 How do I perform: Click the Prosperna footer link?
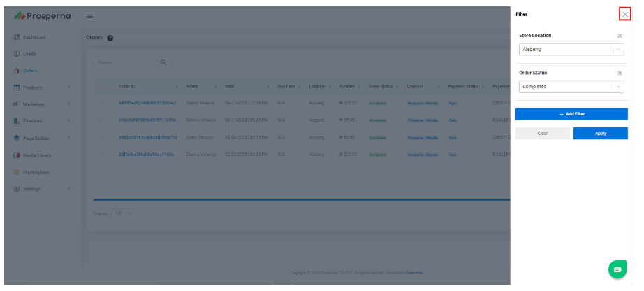pos(414,273)
